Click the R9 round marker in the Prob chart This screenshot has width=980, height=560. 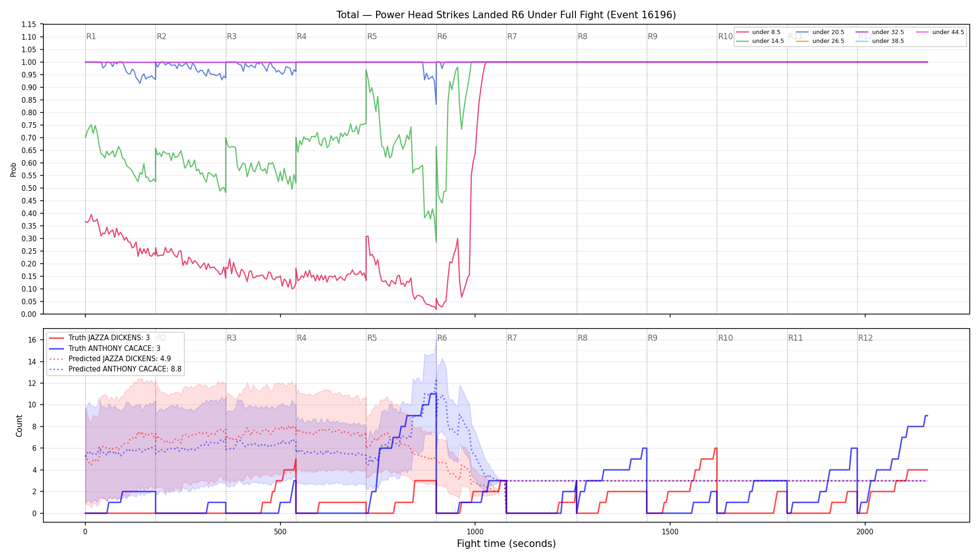point(652,36)
